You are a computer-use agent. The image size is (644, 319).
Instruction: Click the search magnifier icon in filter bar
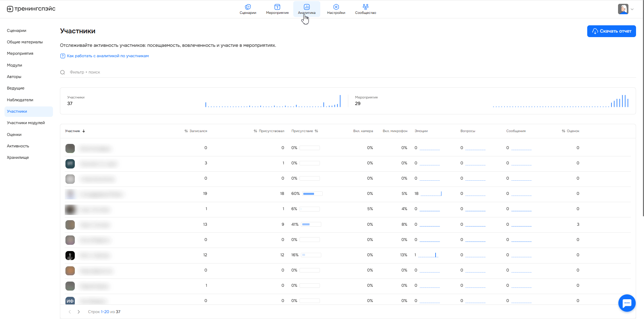[63, 72]
